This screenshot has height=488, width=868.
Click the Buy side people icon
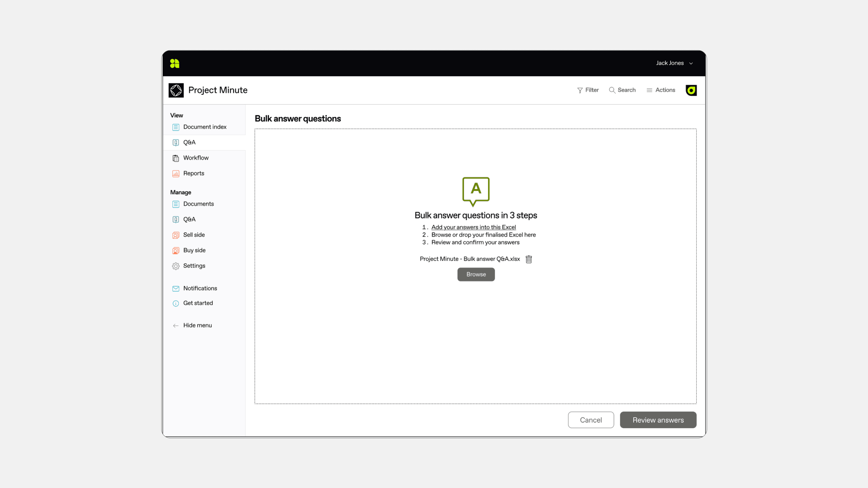click(x=176, y=251)
